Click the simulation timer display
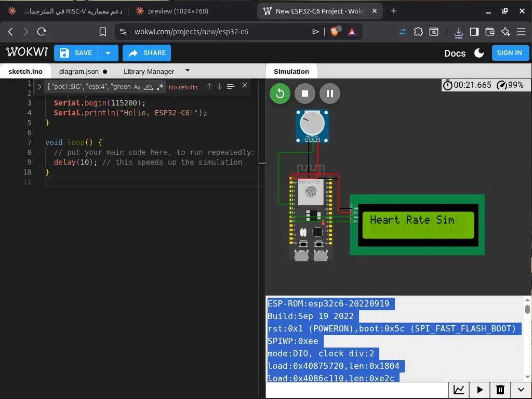This screenshot has width=532, height=399. 468,85
